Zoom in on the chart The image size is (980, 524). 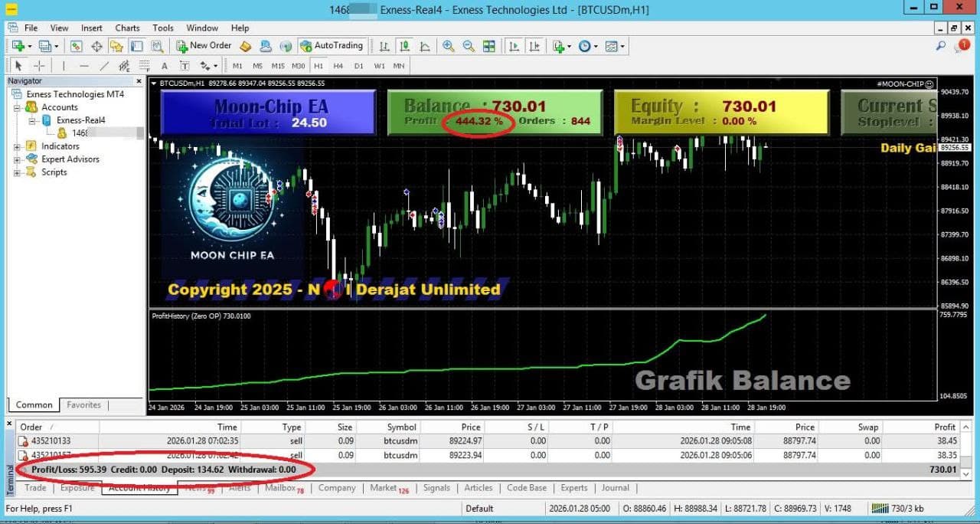pyautogui.click(x=448, y=46)
